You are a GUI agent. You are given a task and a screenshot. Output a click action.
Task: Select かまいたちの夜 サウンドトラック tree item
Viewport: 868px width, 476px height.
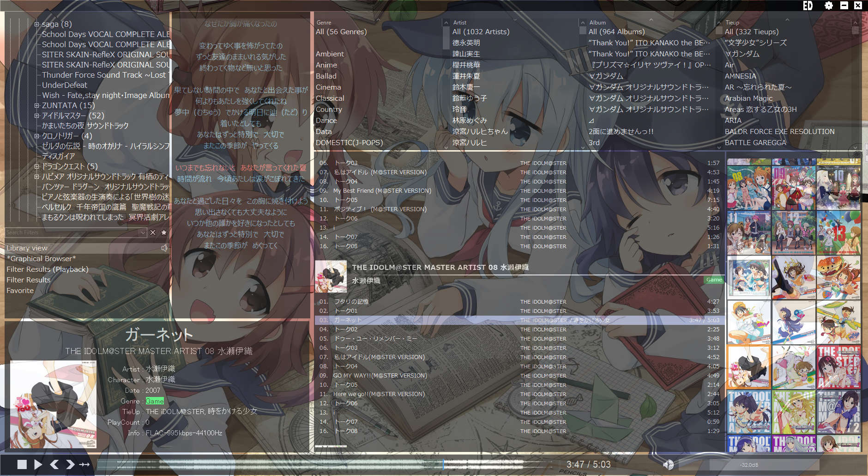pyautogui.click(x=85, y=126)
